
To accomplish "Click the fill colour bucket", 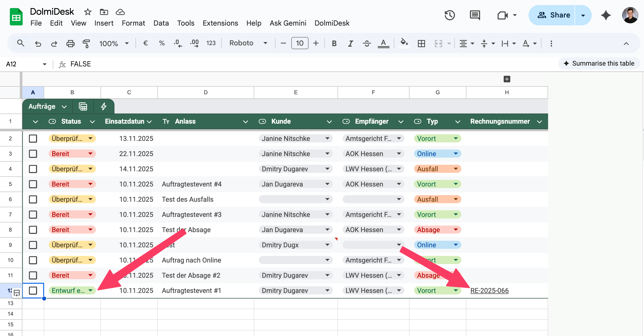I will tap(404, 43).
